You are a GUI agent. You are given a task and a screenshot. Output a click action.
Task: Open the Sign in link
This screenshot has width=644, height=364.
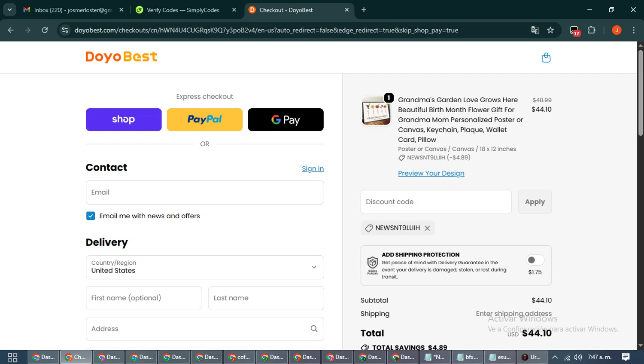click(313, 168)
